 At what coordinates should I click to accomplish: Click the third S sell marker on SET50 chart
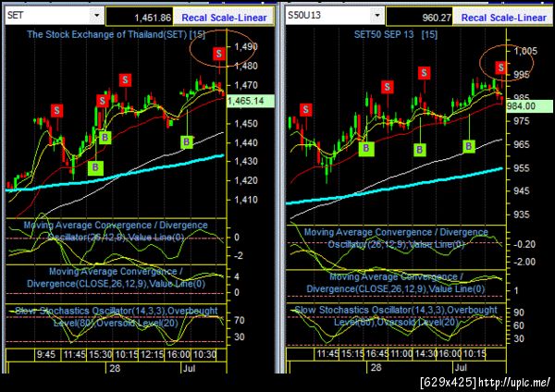(424, 73)
